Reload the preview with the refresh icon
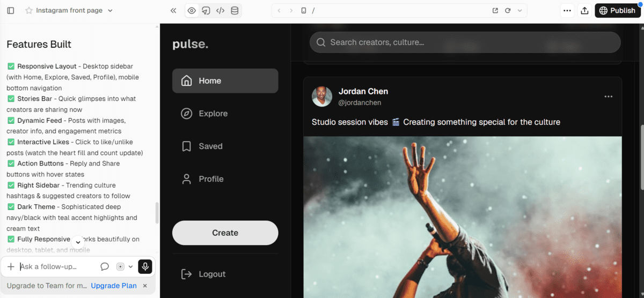This screenshot has height=298, width=644. 508,11
